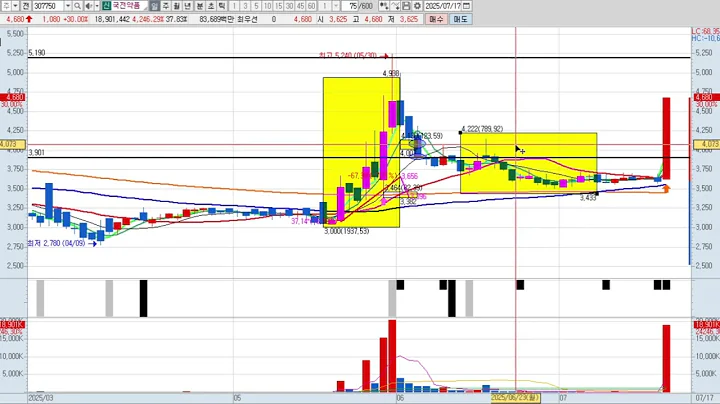
Task: Click the green 신 badge icon
Action: click(x=106, y=6)
